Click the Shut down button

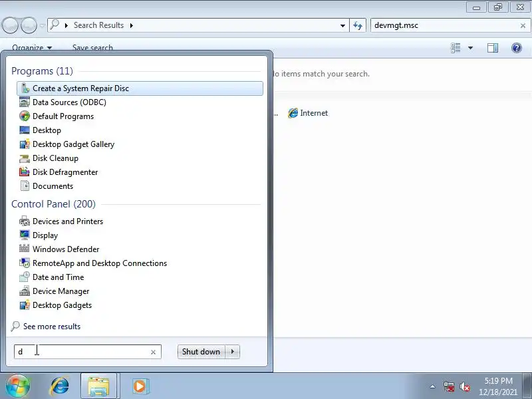201,352
